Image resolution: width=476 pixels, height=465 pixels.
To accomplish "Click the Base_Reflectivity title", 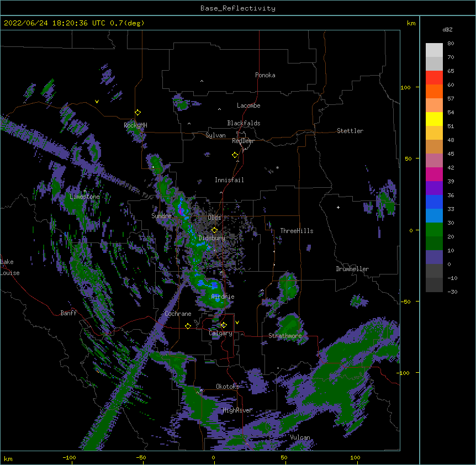I will coord(238,8).
